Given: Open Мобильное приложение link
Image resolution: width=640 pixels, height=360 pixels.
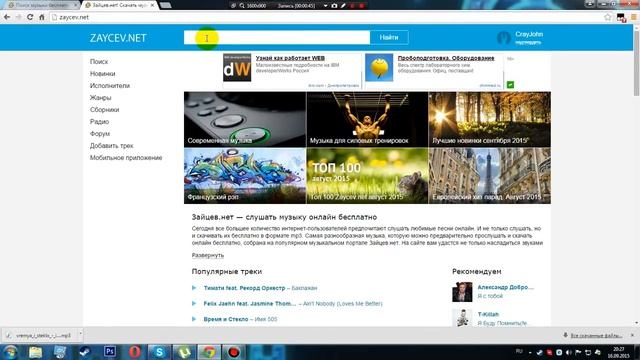Looking at the screenshot, I should [126, 158].
